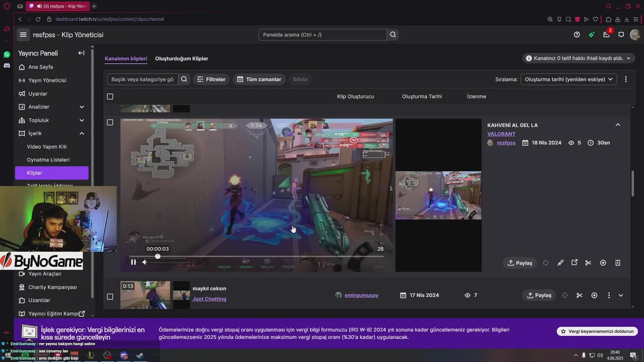Viewport: 644px width, 362px height.
Task: Open the resfpss creator link
Action: (x=506, y=143)
